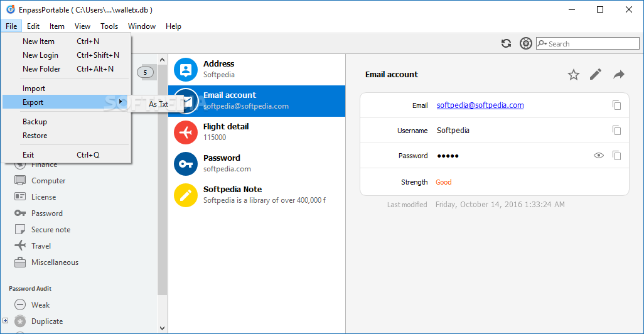Mark Email account as favorite with star
Viewport: 644px width, 334px height.
pos(573,75)
